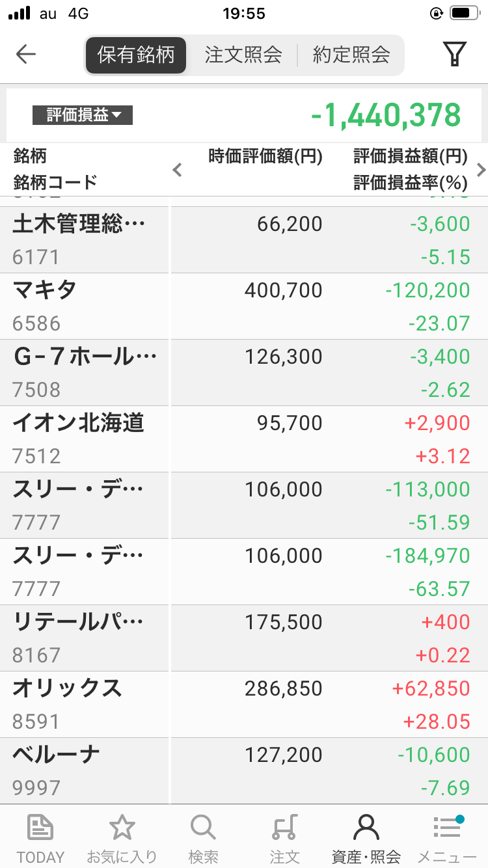
Task: Tap the 検索 magnifier icon
Action: click(203, 828)
